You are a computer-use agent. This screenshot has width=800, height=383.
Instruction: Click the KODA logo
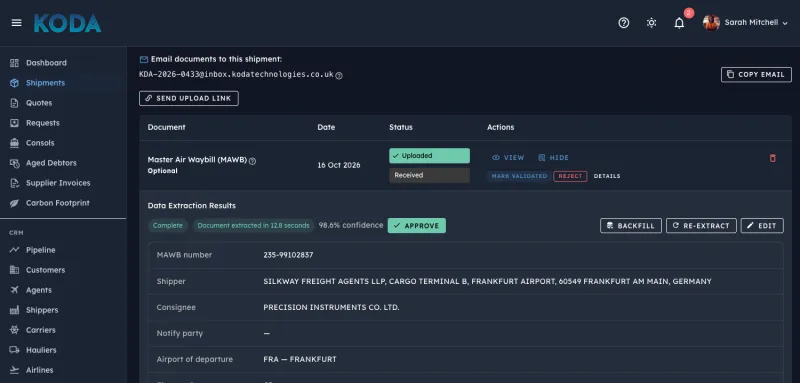[x=67, y=23]
